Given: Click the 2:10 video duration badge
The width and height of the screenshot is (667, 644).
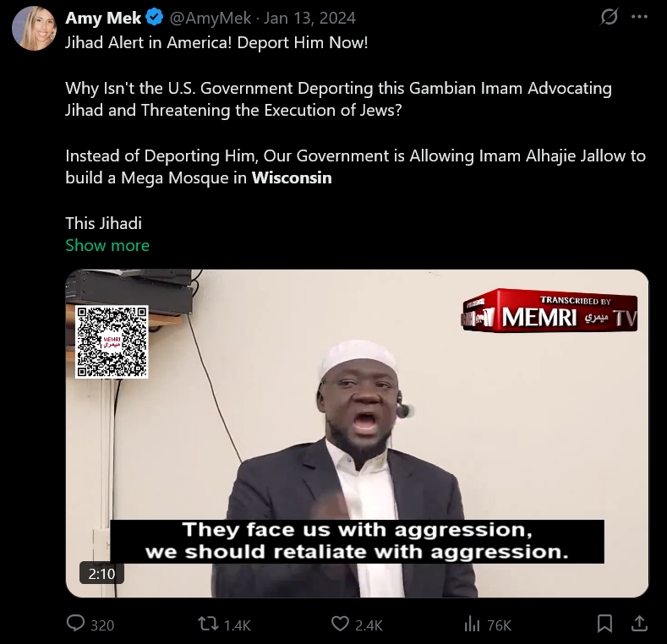Looking at the screenshot, I should (101, 574).
